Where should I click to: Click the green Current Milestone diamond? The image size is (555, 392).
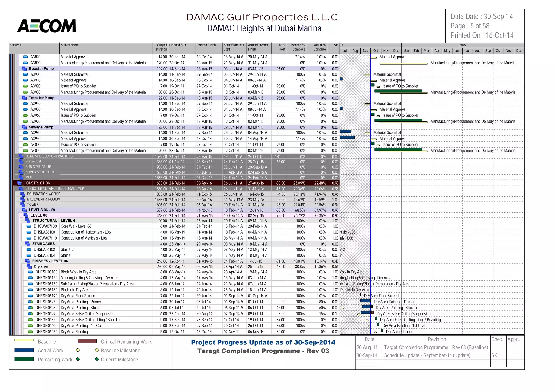click(96, 359)
